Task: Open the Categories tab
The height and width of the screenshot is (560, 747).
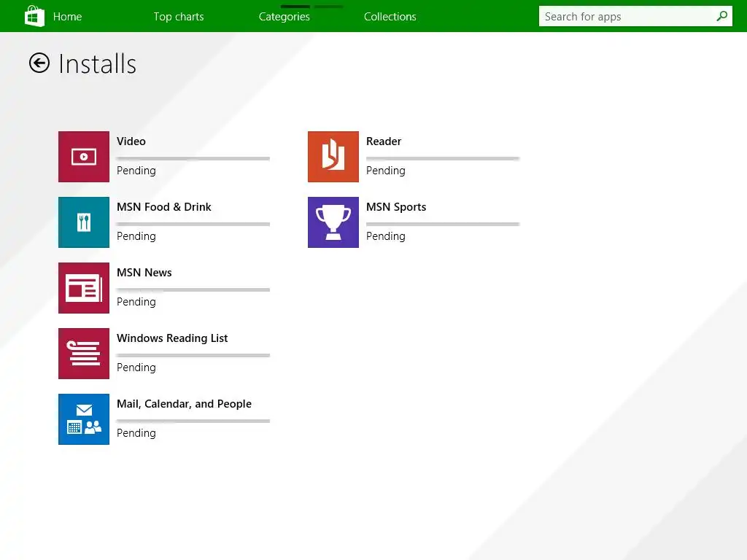Action: tap(285, 17)
